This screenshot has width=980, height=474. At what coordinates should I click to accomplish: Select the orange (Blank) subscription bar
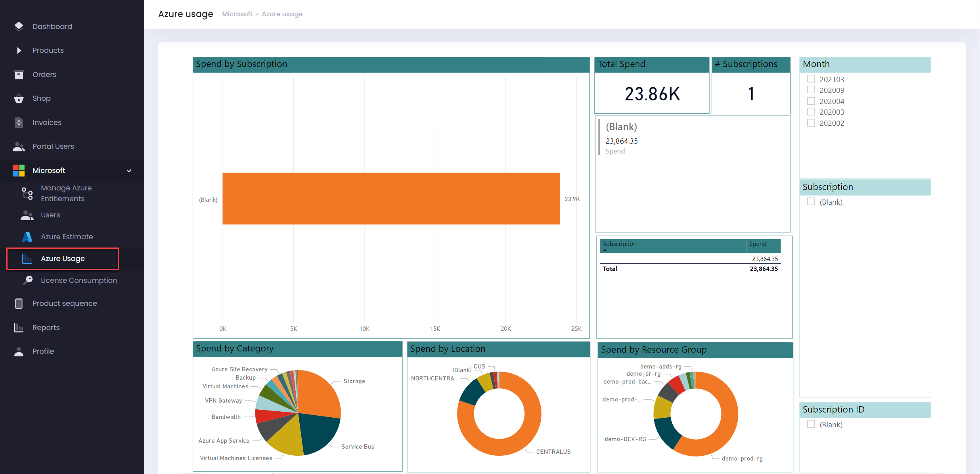pyautogui.click(x=391, y=199)
